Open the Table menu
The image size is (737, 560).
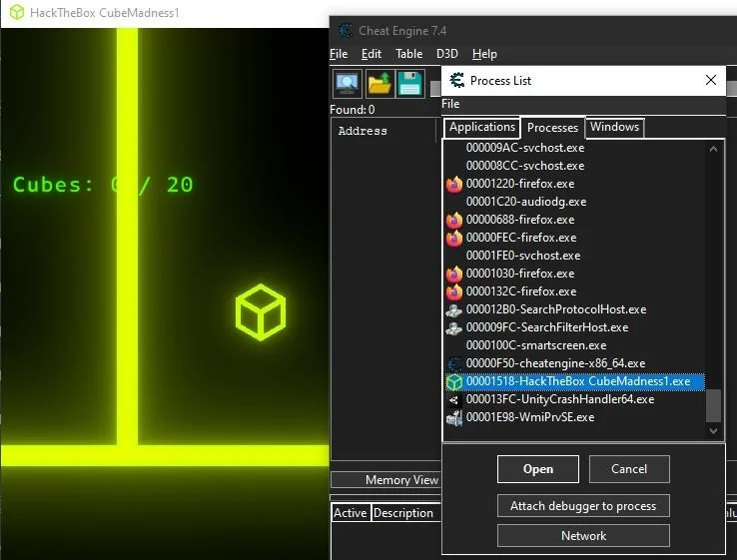[x=408, y=54]
